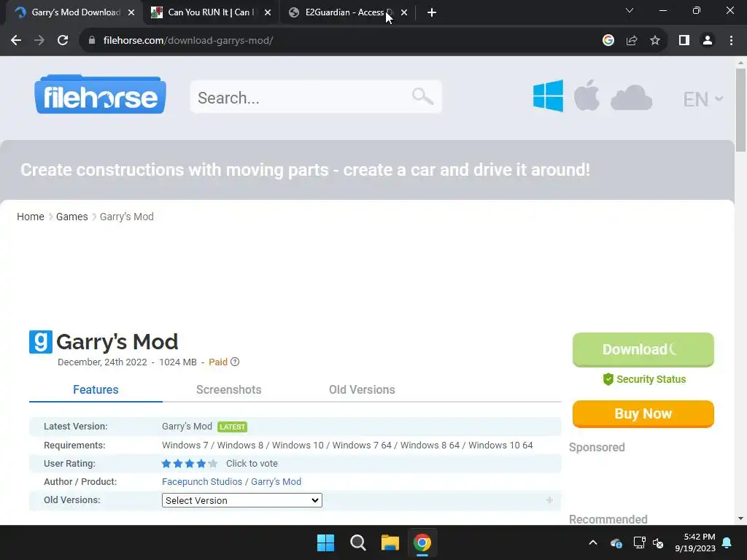Select the Apple Mac platform icon
The width and height of the screenshot is (747, 560).
(587, 96)
